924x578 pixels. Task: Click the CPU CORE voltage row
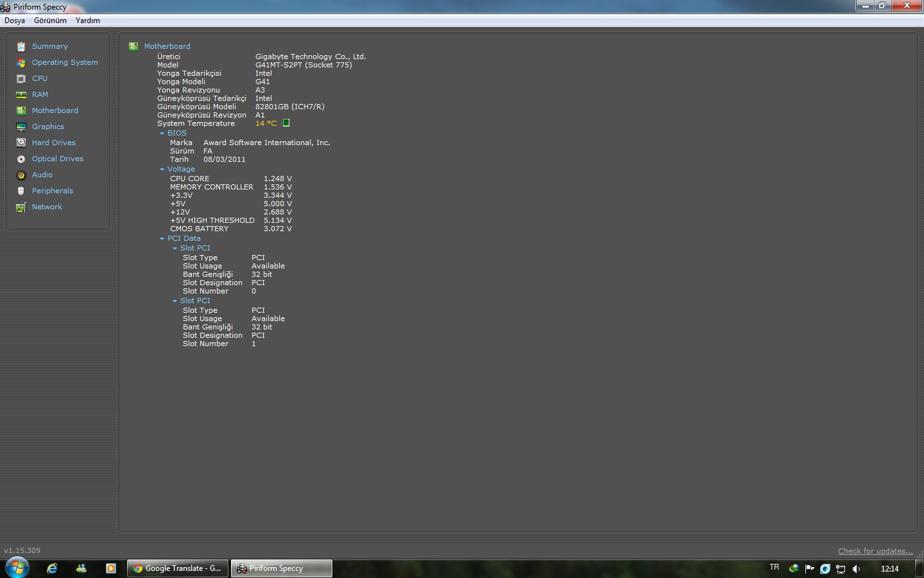pyautogui.click(x=231, y=179)
